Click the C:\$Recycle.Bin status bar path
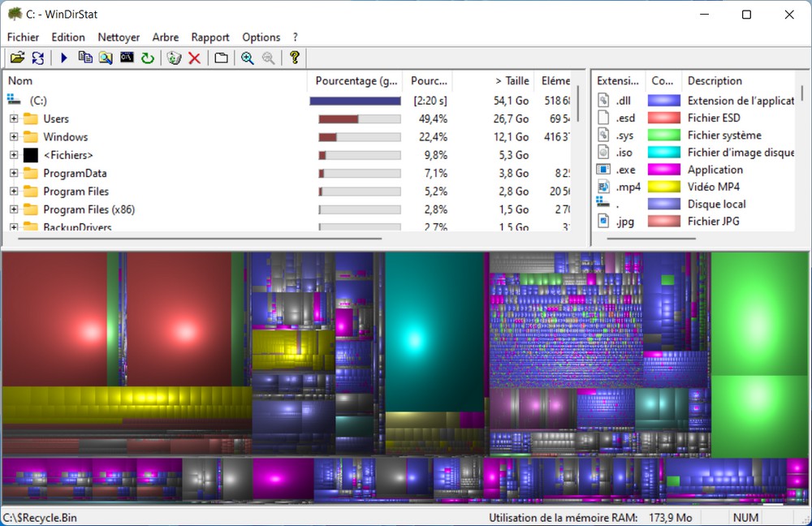Viewport: 812px width, 526px height. (40, 518)
